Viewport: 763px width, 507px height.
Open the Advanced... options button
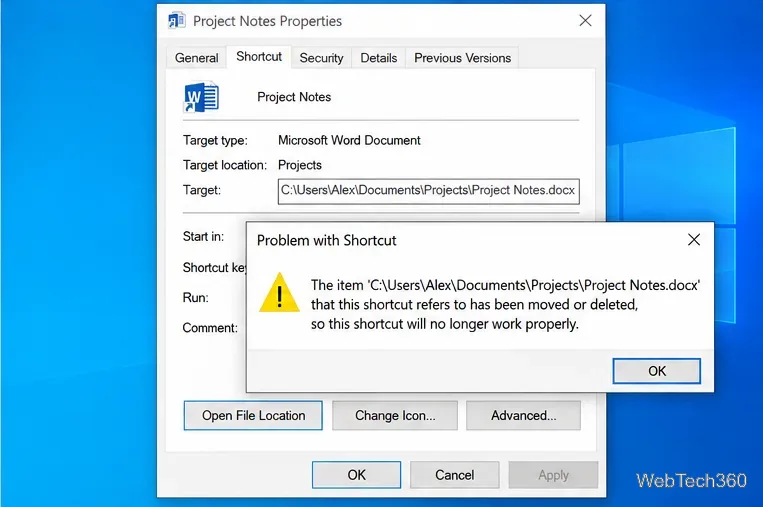click(x=523, y=416)
